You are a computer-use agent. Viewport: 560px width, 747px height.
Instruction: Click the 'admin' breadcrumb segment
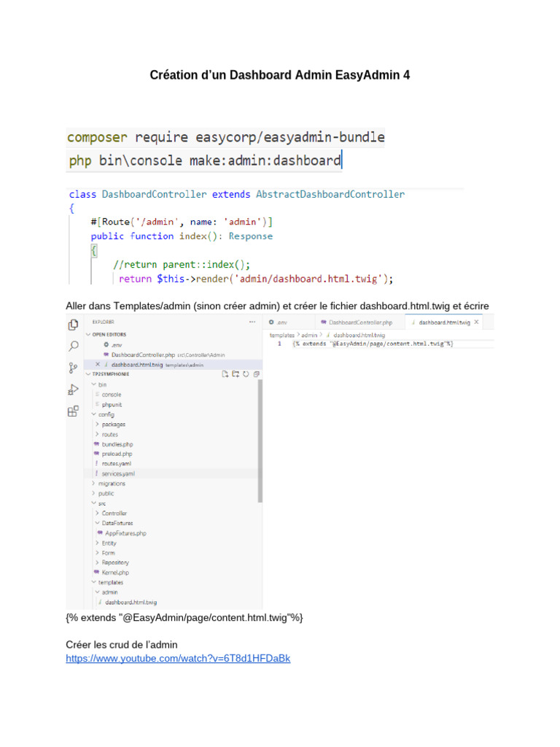[309, 336]
